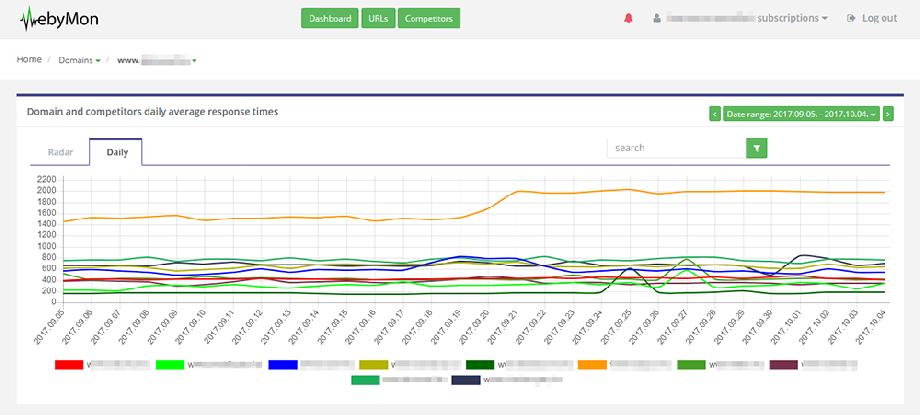Click the 2017.09.05 date axis label
The height and width of the screenshot is (415, 920).
coord(49,327)
